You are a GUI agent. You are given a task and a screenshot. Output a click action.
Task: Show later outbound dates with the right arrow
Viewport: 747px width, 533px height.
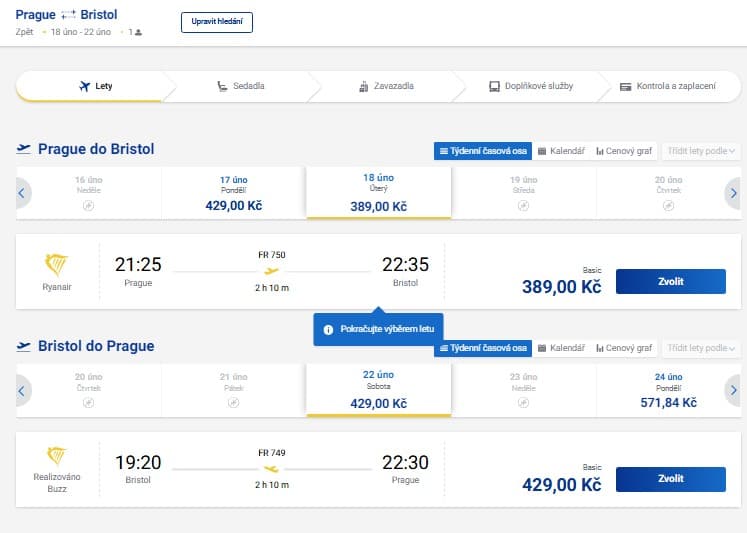[x=733, y=193]
